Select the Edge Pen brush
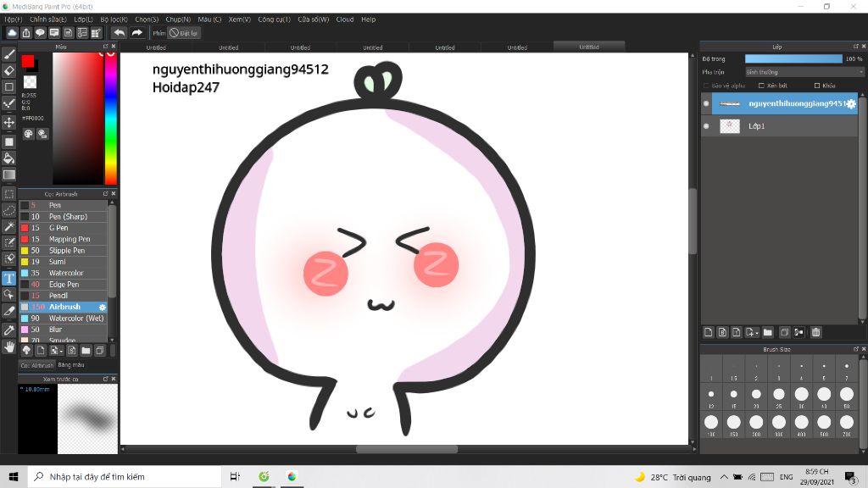This screenshot has height=488, width=868. (x=63, y=285)
